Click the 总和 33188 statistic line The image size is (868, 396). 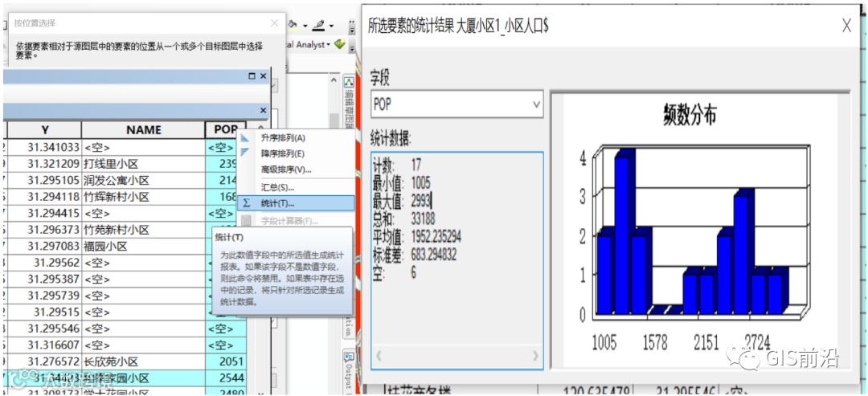[x=404, y=221]
